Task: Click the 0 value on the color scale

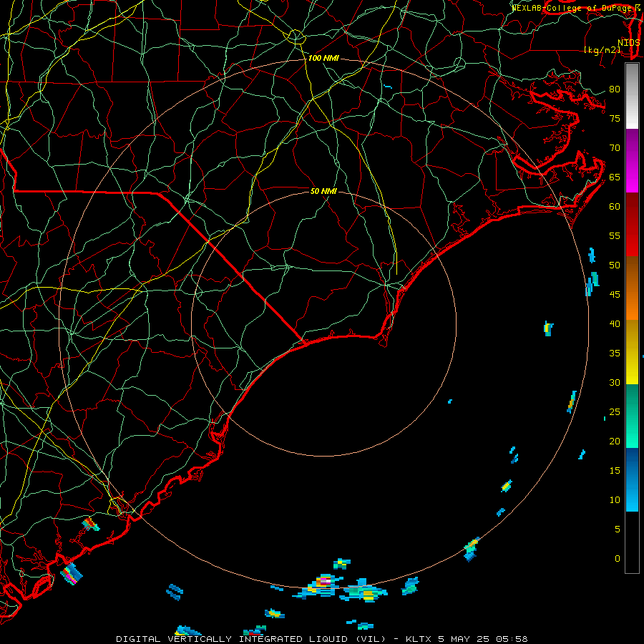Action: pyautogui.click(x=618, y=559)
